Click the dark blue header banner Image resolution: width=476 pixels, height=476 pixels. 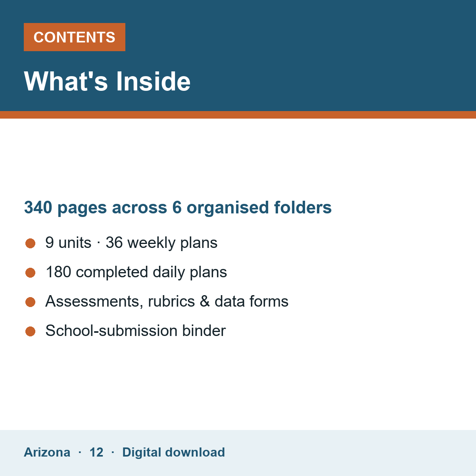tap(238, 56)
